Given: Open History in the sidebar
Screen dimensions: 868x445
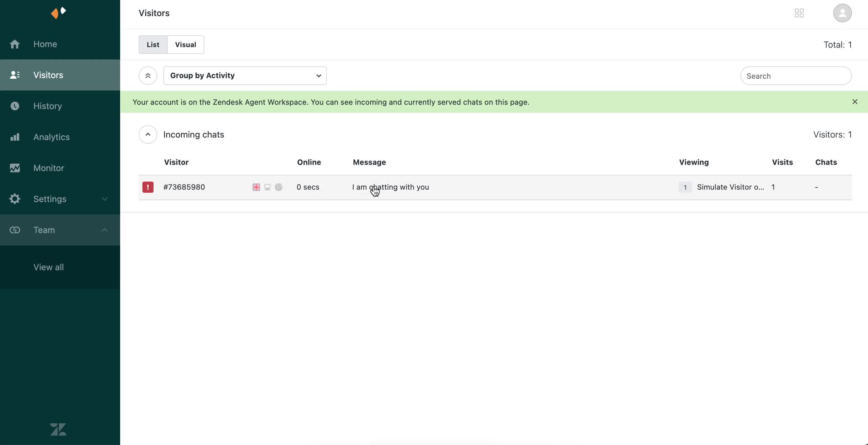Looking at the screenshot, I should 60,106.
